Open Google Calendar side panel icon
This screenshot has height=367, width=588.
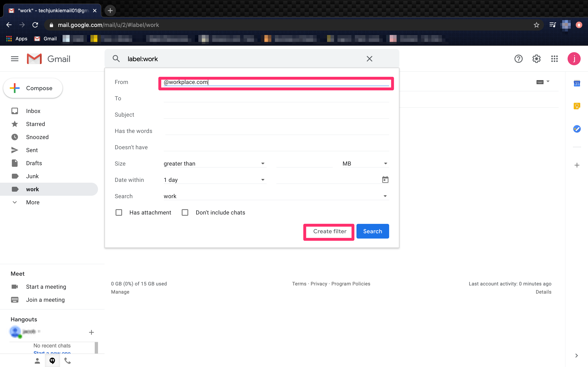577,83
